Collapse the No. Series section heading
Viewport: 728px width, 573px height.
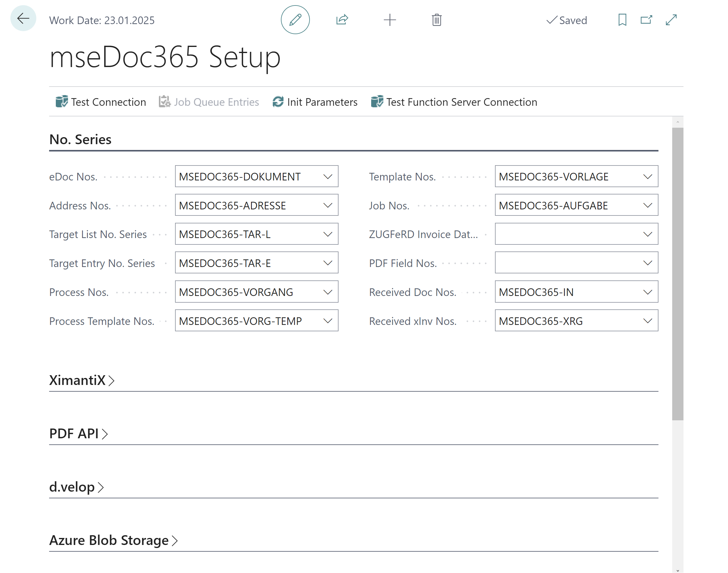pyautogui.click(x=80, y=139)
